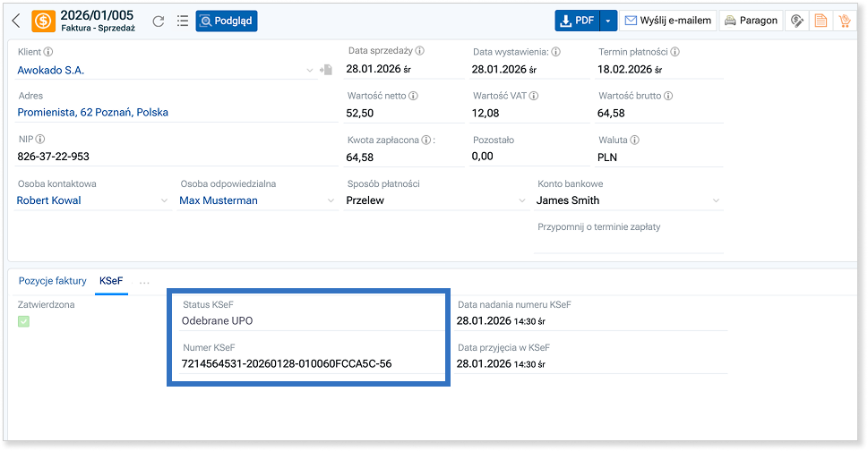The height and width of the screenshot is (451, 868).
Task: Select the KSeF tab
Action: pyautogui.click(x=111, y=281)
